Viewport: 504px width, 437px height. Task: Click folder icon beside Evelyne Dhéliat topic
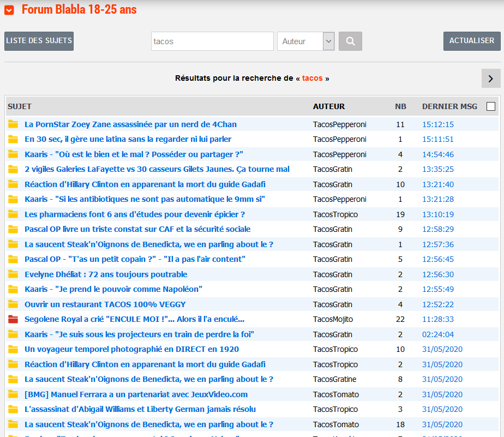click(x=13, y=274)
